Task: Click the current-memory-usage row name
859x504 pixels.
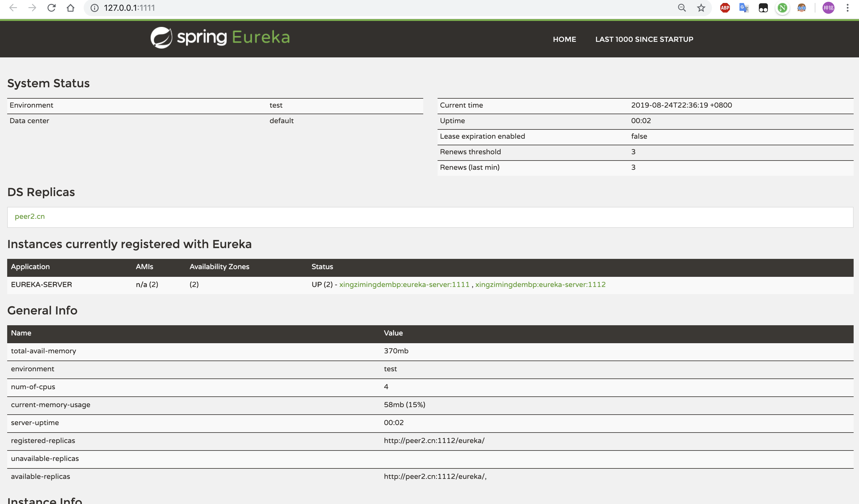Action: pyautogui.click(x=51, y=405)
